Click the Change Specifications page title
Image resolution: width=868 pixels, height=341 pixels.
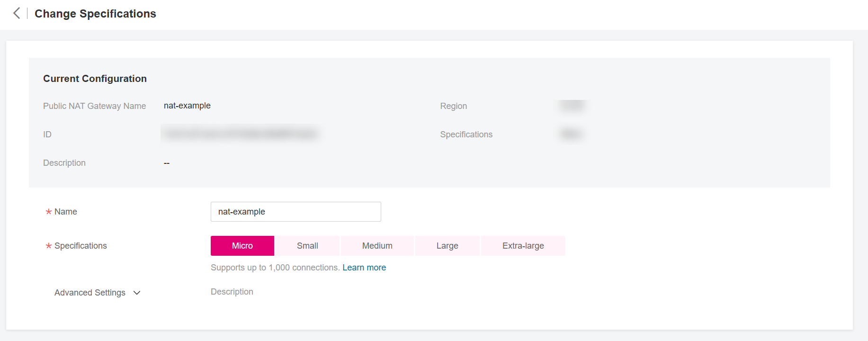[95, 14]
